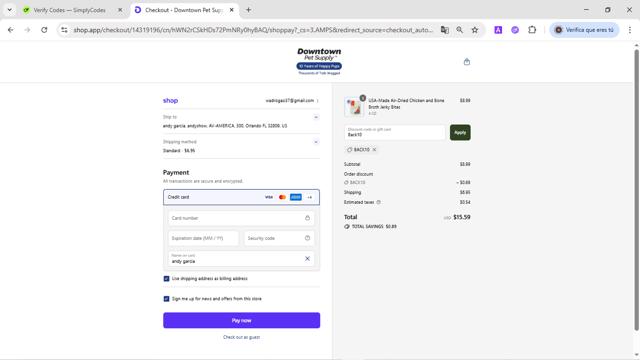
Task: Open the Extensions puzzle menu
Action: pos(532,30)
